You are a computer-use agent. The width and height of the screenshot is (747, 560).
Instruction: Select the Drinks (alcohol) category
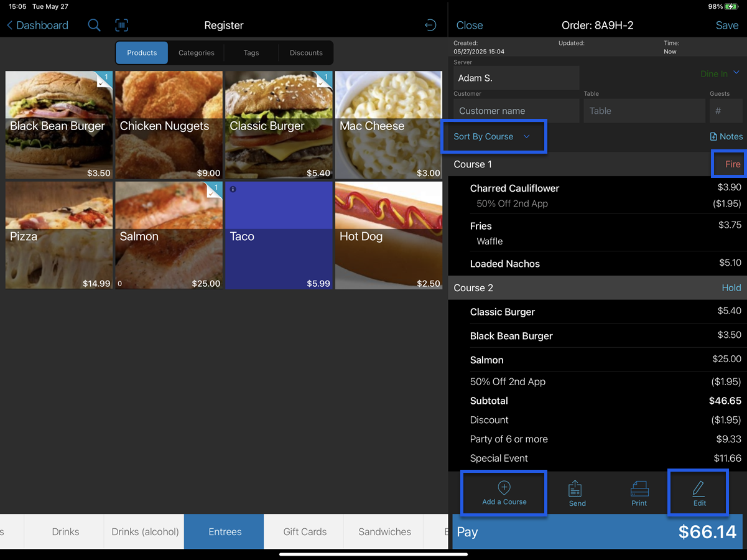[x=145, y=532]
